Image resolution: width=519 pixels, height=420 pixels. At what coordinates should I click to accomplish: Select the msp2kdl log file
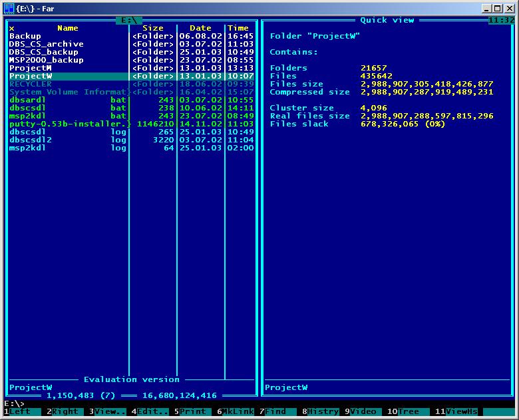[131, 148]
